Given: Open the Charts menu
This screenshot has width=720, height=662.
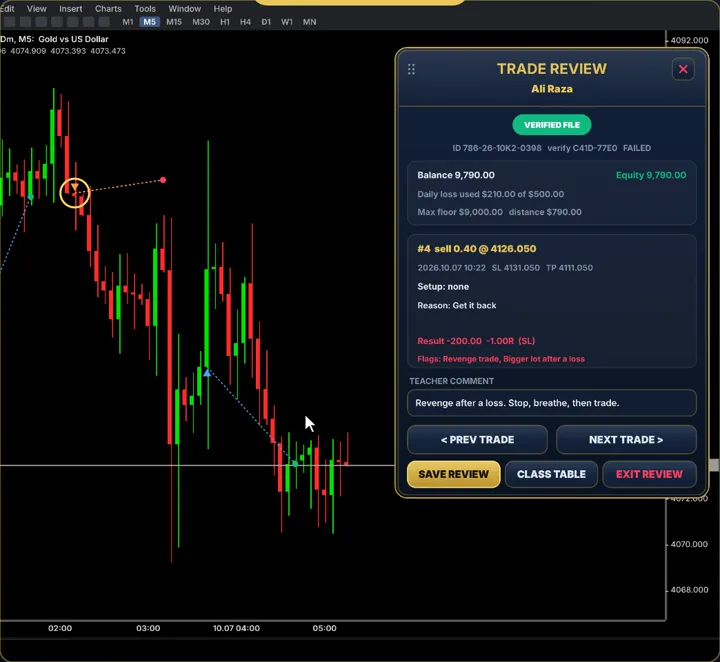Looking at the screenshot, I should click(x=108, y=9).
